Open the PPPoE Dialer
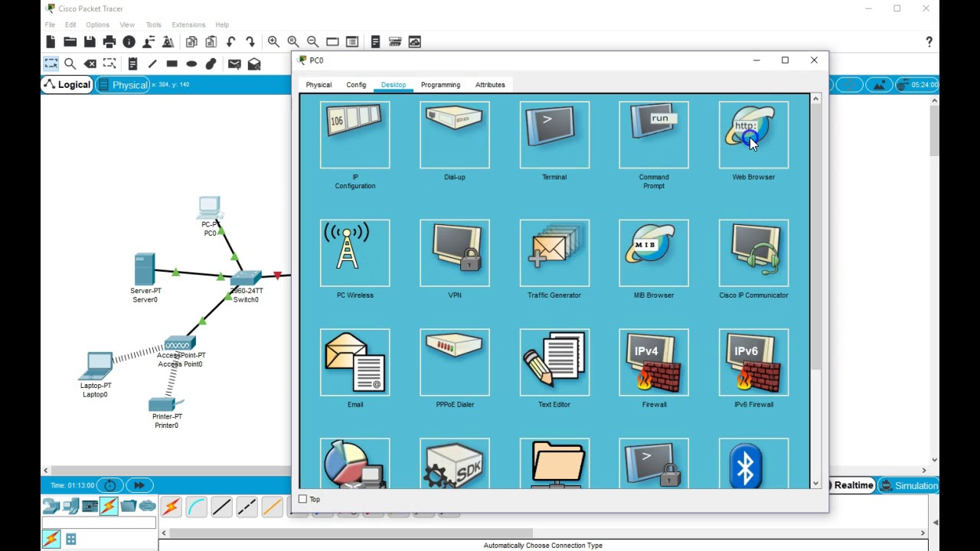This screenshot has width=980, height=551. pyautogui.click(x=454, y=362)
